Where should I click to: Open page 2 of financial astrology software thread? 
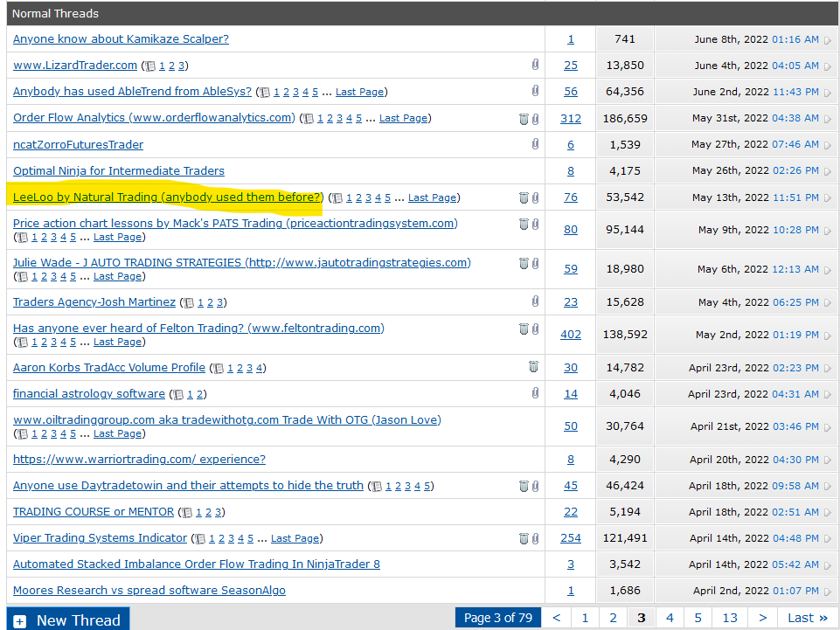click(199, 394)
